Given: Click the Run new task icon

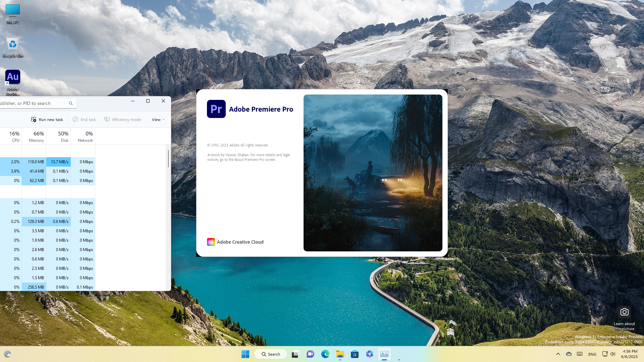Looking at the screenshot, I should 34,120.
